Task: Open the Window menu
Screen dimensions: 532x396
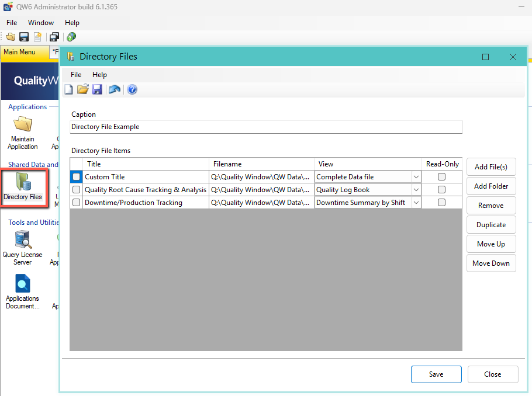Action: [x=41, y=22]
